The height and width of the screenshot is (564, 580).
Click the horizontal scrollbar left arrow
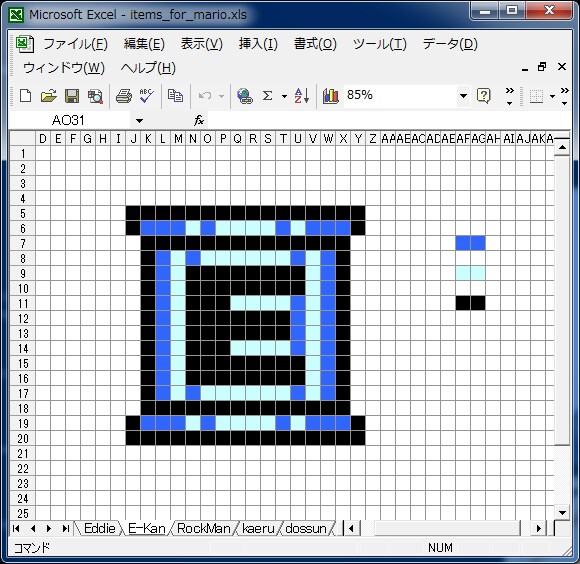pyautogui.click(x=351, y=528)
